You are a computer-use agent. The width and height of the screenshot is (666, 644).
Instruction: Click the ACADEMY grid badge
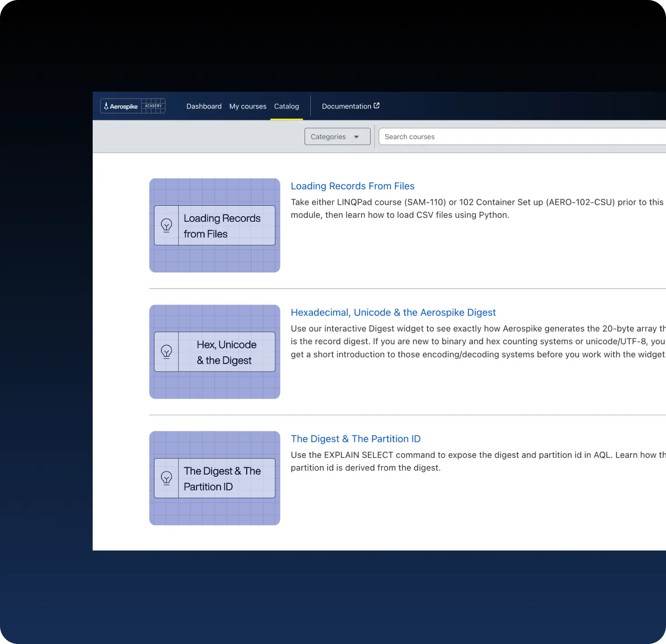[x=153, y=106]
